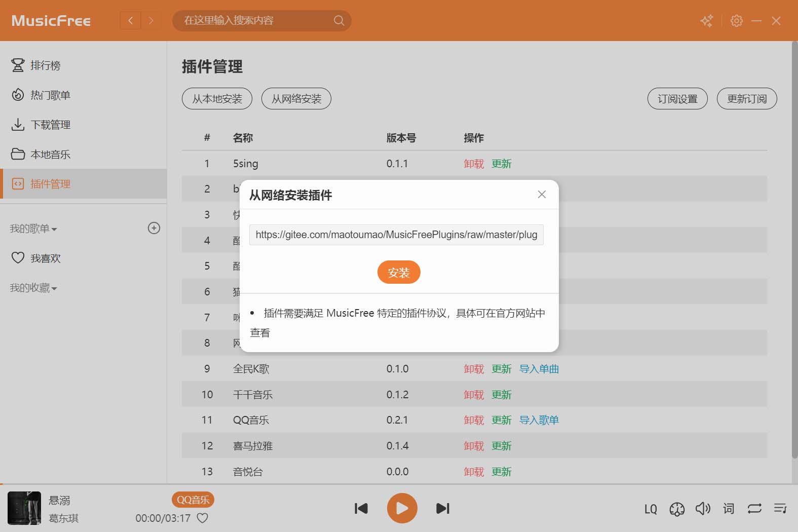Uninstall the 千千音乐 plugin
Image resolution: width=798 pixels, height=532 pixels.
[474, 395]
